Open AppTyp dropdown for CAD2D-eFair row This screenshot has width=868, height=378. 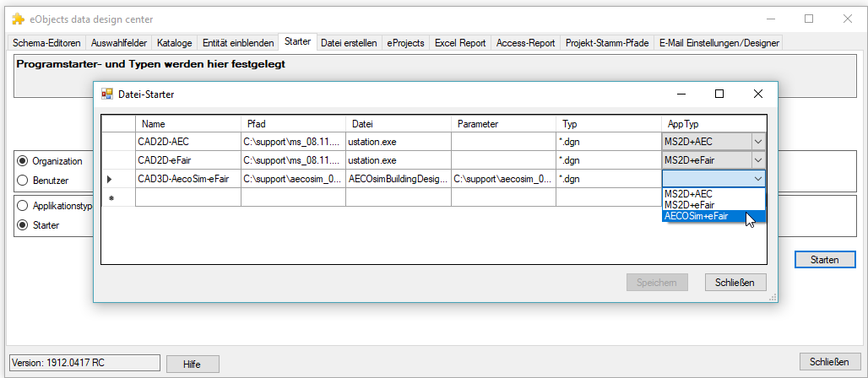tap(758, 160)
